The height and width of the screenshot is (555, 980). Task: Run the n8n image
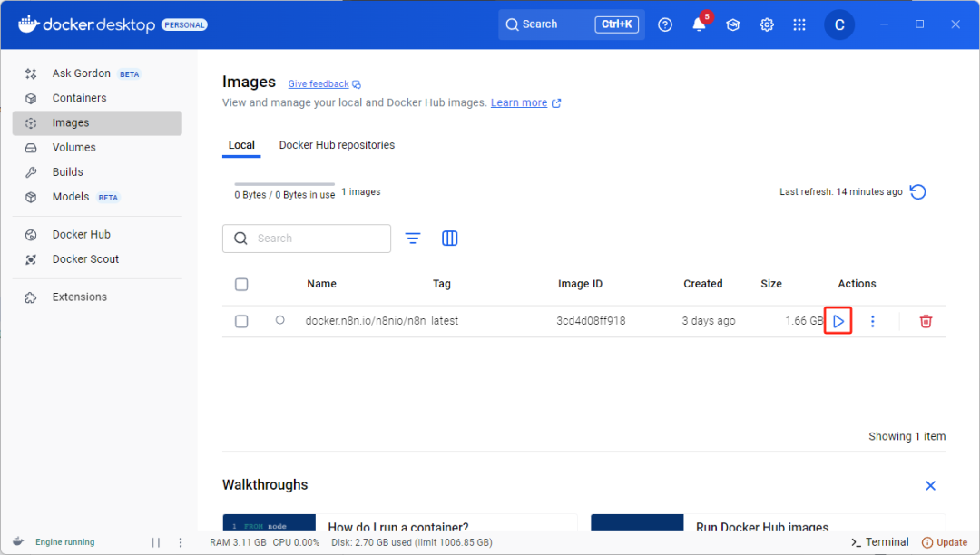838,322
